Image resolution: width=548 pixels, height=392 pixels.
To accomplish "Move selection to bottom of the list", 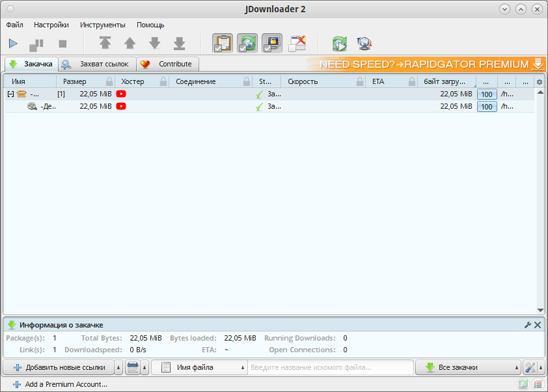I will pyautogui.click(x=179, y=44).
